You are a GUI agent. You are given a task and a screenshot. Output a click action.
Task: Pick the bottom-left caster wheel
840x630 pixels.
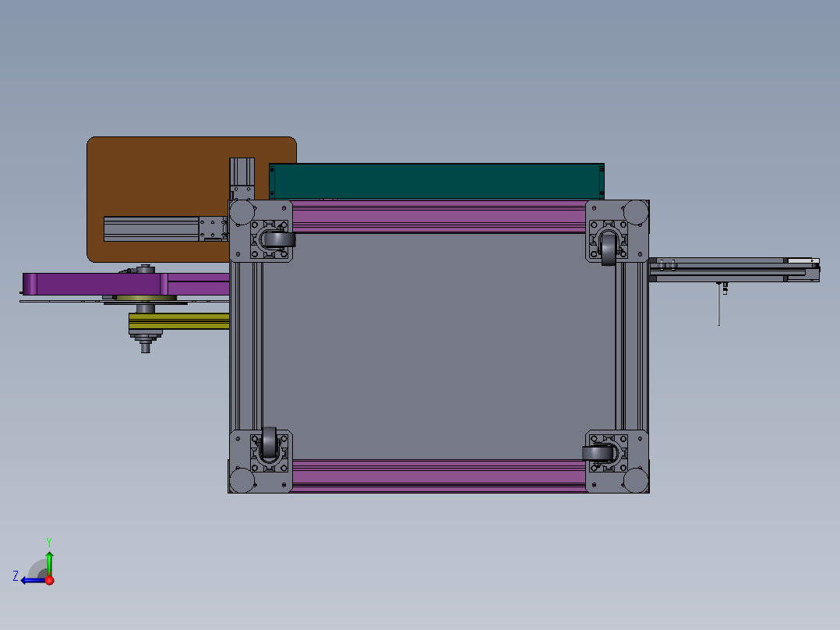coord(269,443)
